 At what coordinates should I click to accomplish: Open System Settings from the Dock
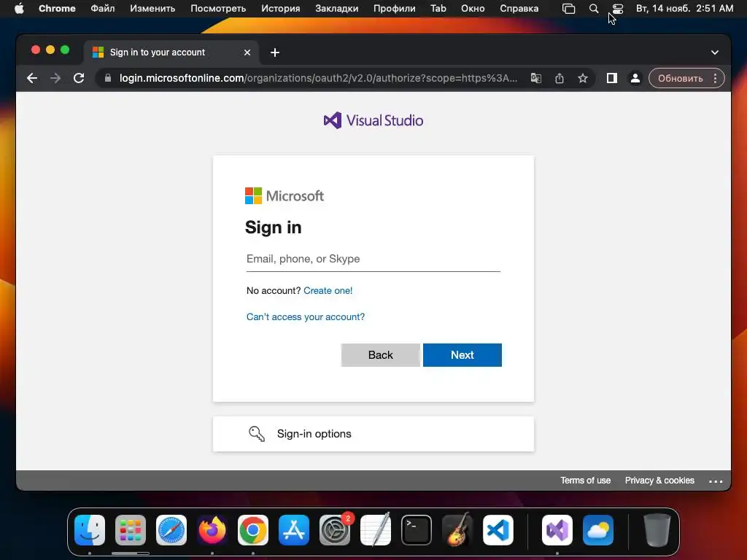pyautogui.click(x=335, y=530)
